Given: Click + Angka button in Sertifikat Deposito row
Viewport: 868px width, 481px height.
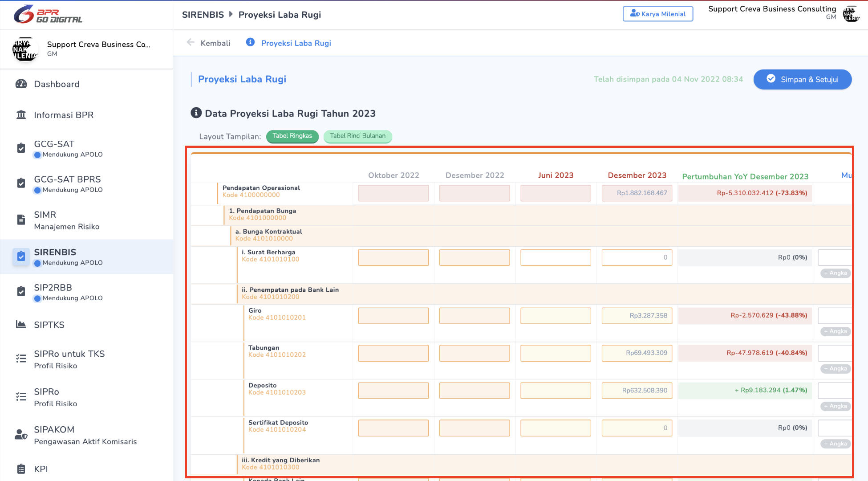Looking at the screenshot, I should (x=835, y=444).
